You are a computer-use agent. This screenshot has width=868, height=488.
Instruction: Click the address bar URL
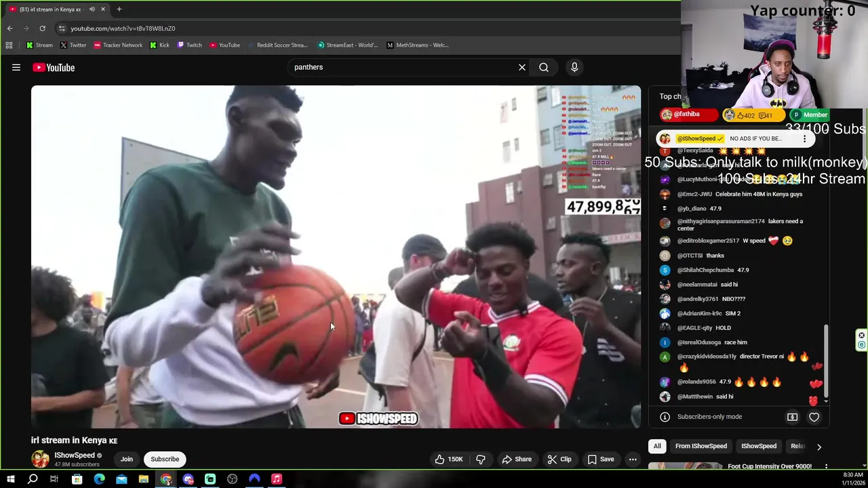[x=123, y=28]
